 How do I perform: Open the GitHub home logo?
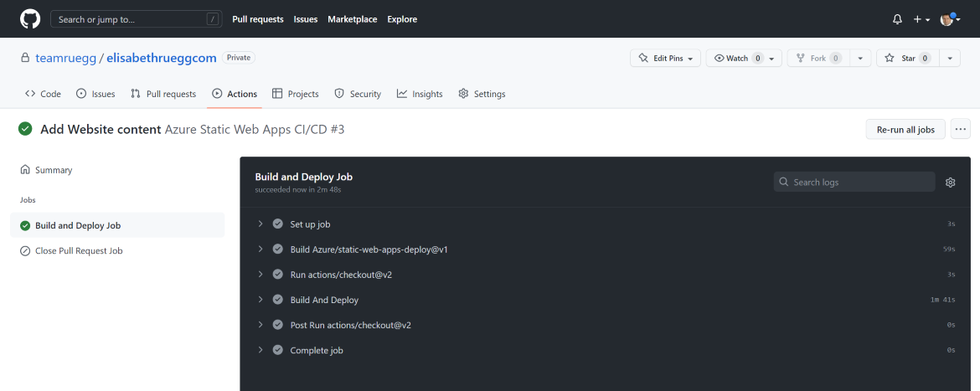pos(30,19)
